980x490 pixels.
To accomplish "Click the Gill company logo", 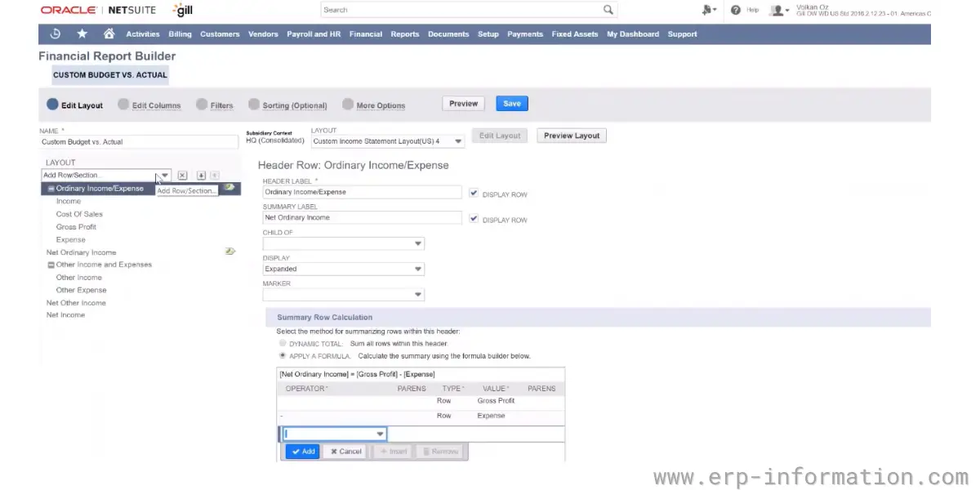I will click(x=183, y=10).
